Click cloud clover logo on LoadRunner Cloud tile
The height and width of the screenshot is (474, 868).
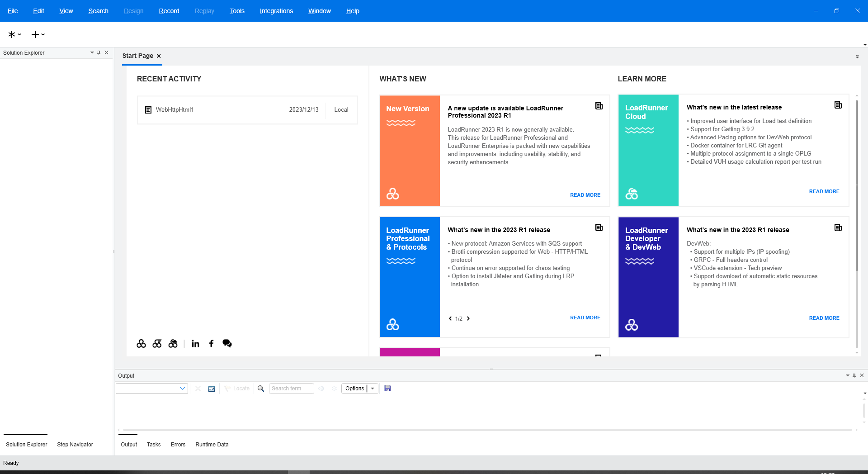(x=632, y=194)
